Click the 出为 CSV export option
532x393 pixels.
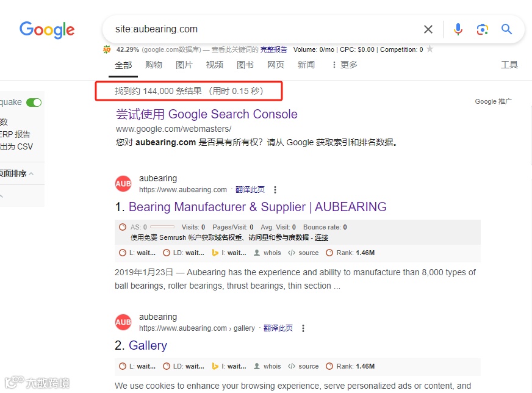tap(16, 147)
